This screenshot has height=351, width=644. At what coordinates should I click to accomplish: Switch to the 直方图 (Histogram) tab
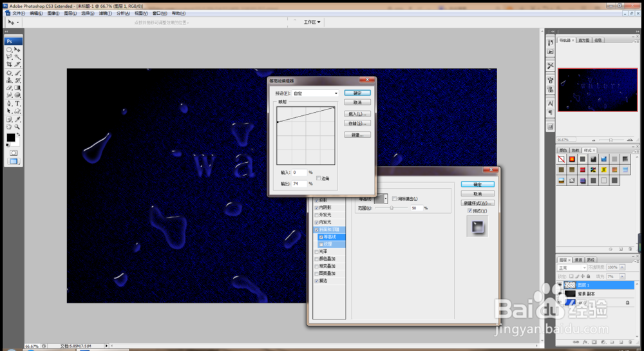(x=583, y=40)
